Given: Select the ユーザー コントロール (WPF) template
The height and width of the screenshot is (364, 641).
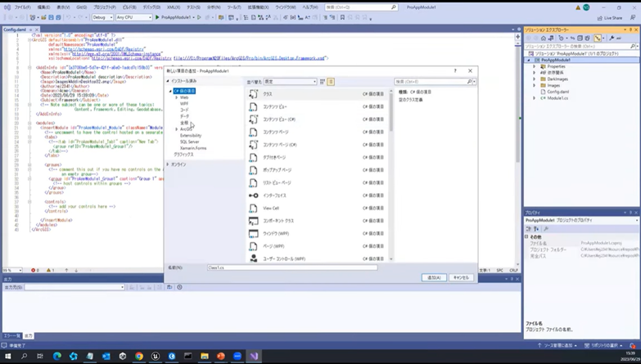Looking at the screenshot, I should (x=318, y=258).
